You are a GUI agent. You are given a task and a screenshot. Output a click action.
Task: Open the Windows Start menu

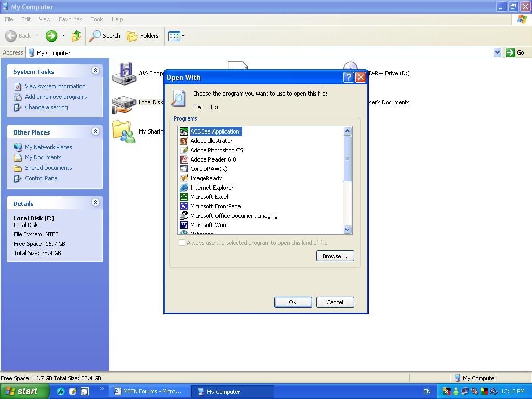point(24,391)
